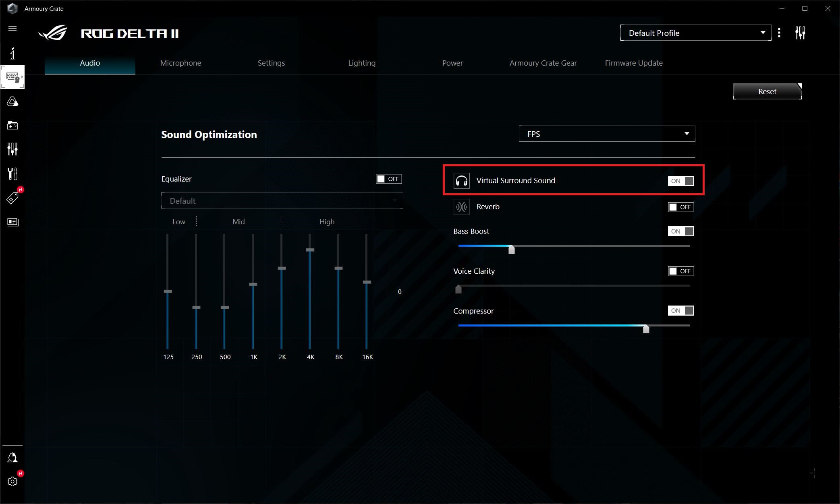This screenshot has height=504, width=840.
Task: Open the Featured deals tag icon
Action: click(x=12, y=198)
